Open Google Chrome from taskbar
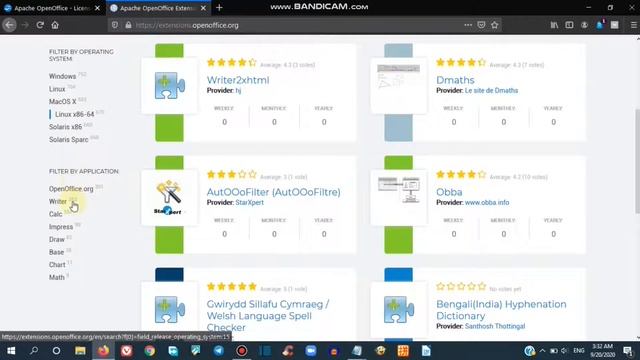Screen dimensions: 640x360 pos(149,351)
